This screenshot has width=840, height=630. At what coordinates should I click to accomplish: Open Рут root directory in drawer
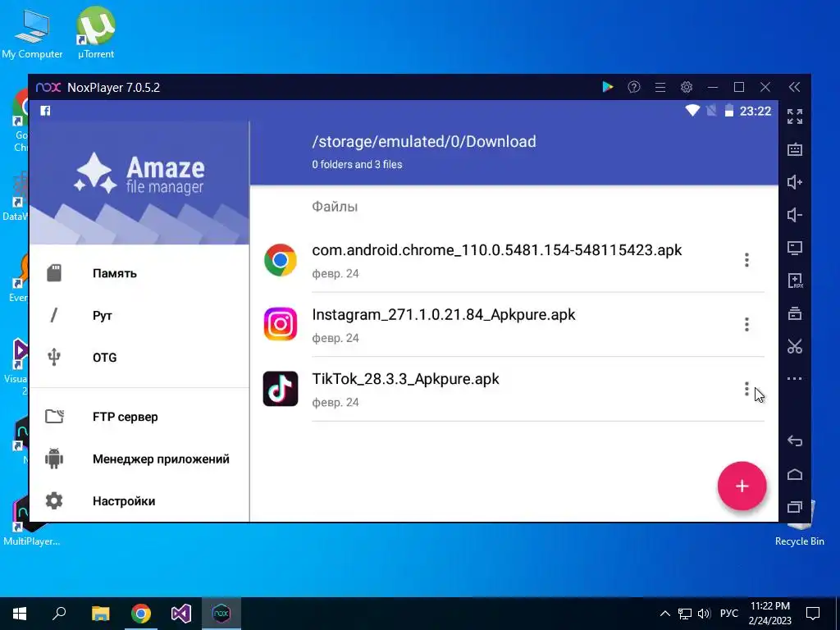point(139,316)
